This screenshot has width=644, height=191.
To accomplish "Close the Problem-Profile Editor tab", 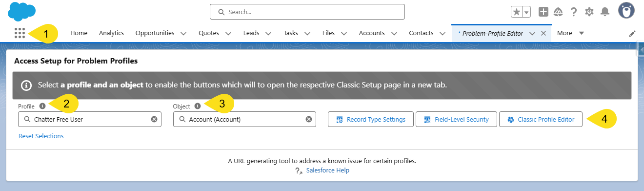I will coord(543,34).
